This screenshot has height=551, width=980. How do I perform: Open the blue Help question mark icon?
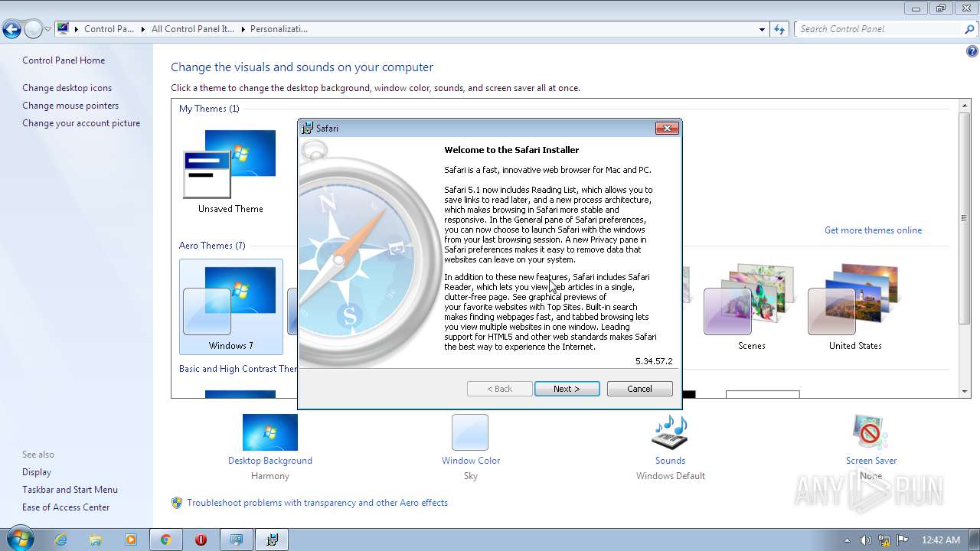[972, 52]
